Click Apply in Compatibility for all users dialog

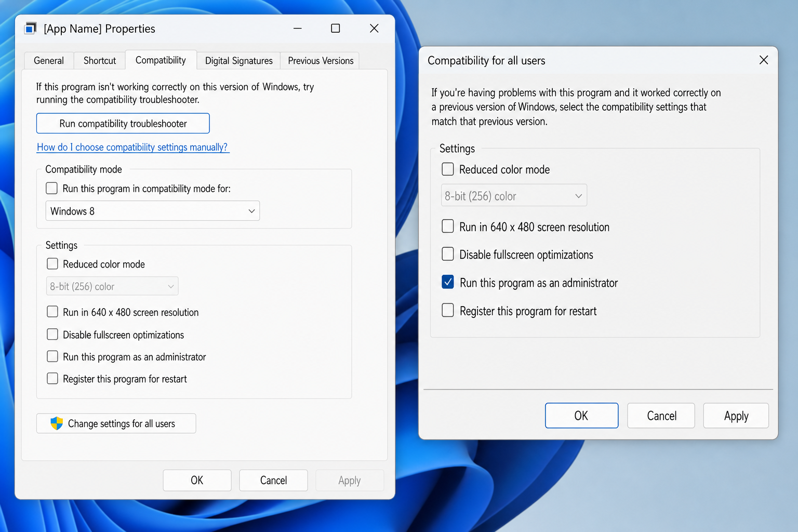coord(736,416)
